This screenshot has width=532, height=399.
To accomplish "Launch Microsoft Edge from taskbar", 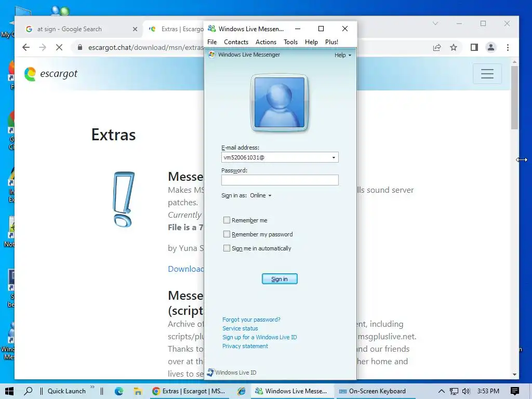I will [119, 391].
